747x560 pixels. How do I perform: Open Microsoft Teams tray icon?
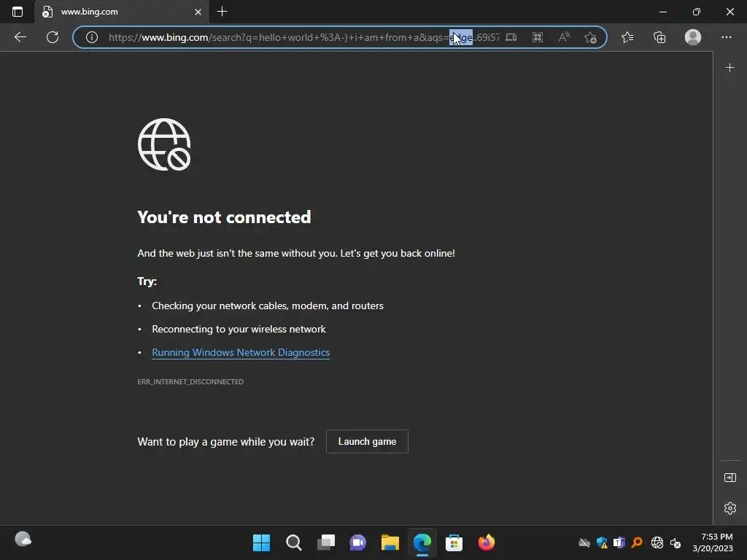pyautogui.click(x=619, y=542)
